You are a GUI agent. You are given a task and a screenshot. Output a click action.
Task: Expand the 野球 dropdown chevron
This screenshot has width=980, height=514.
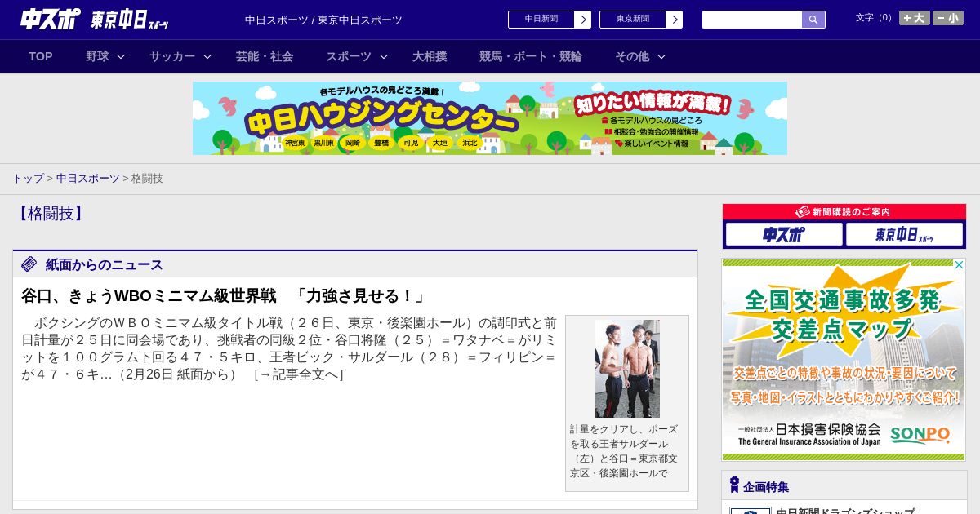[x=121, y=57]
